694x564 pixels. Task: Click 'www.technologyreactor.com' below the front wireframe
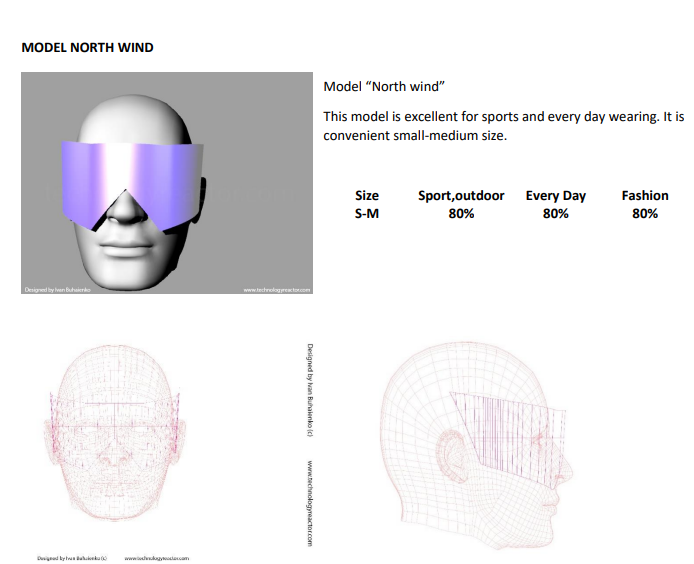click(x=157, y=558)
